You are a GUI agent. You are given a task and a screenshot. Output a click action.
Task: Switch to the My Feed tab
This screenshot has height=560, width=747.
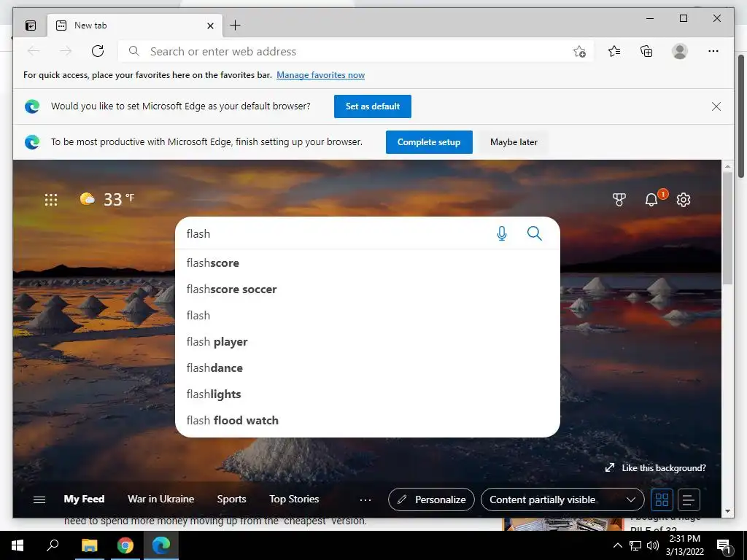pyautogui.click(x=84, y=499)
